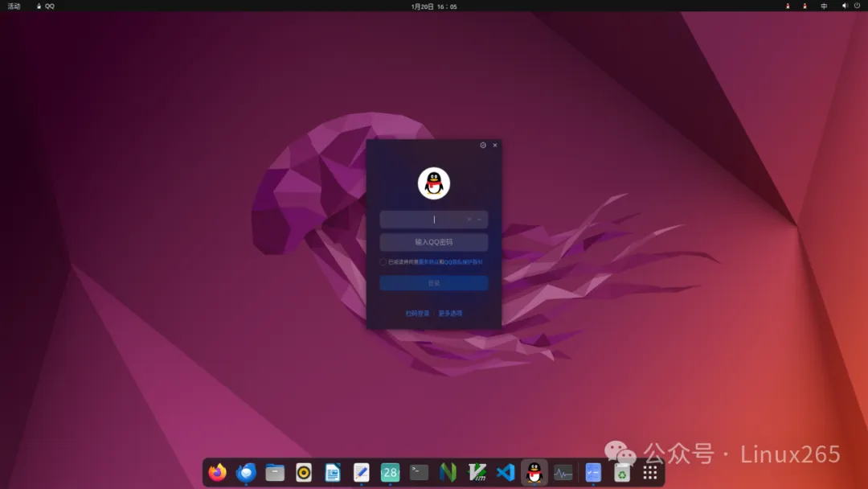The image size is (868, 489).
Task: Click the blue 登录 login button
Action: 433,283
